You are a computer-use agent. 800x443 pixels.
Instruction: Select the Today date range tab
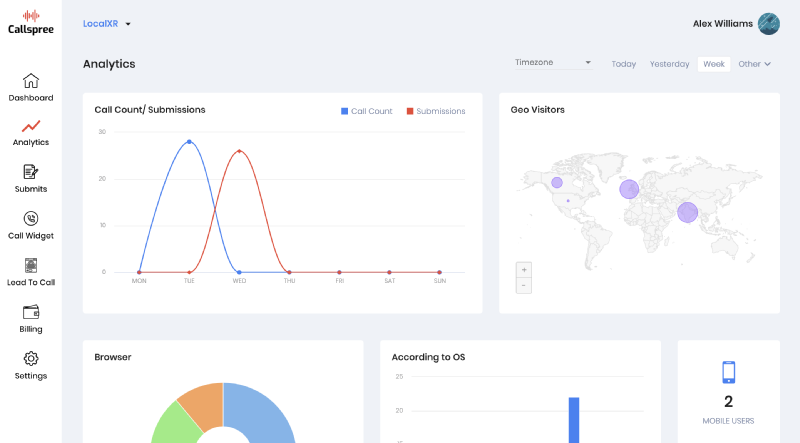click(623, 64)
